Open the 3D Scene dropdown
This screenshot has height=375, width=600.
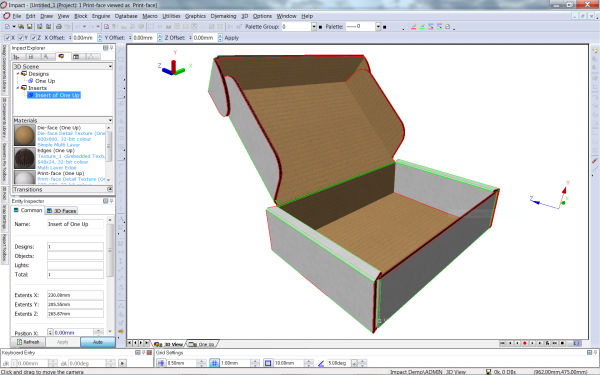point(110,66)
